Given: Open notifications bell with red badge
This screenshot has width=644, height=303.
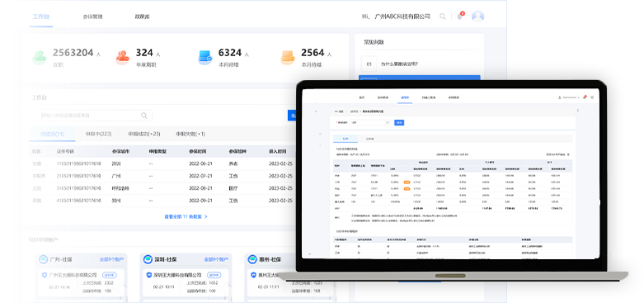Looking at the screenshot, I should coord(460,16).
